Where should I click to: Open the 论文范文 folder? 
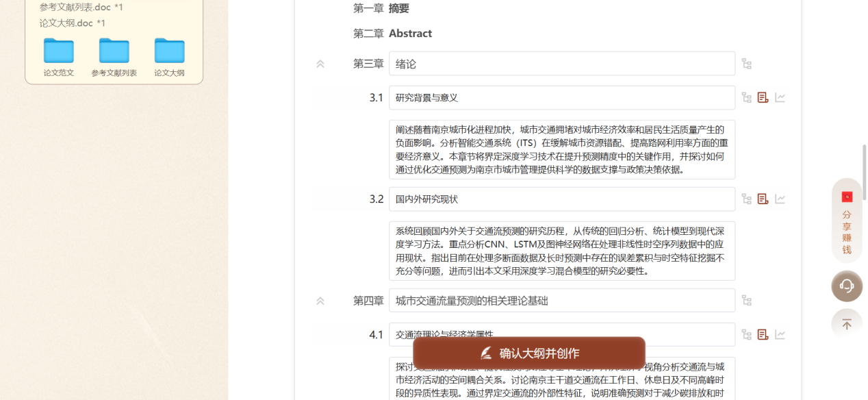coord(59,58)
